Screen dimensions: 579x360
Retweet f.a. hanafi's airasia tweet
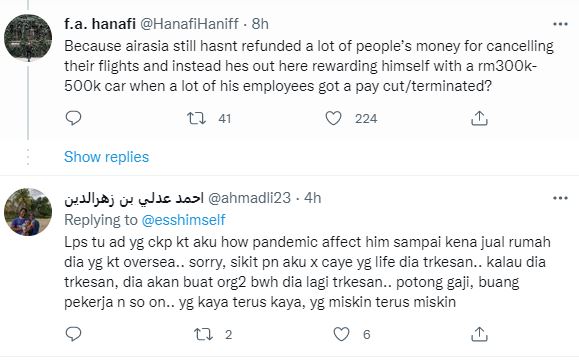[x=196, y=118]
